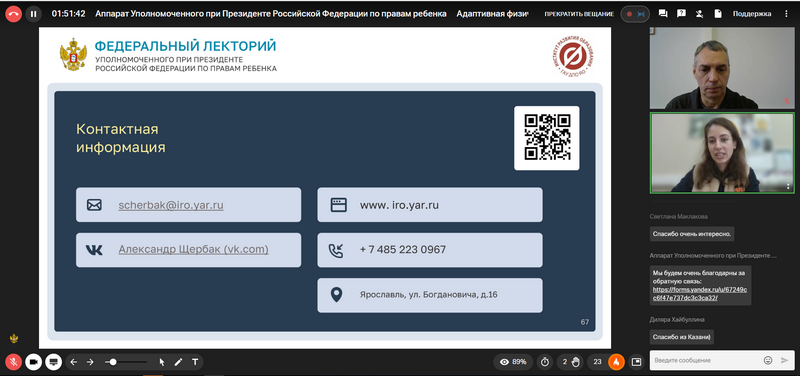
Task: Select the pointer cursor tool
Action: click(x=162, y=362)
